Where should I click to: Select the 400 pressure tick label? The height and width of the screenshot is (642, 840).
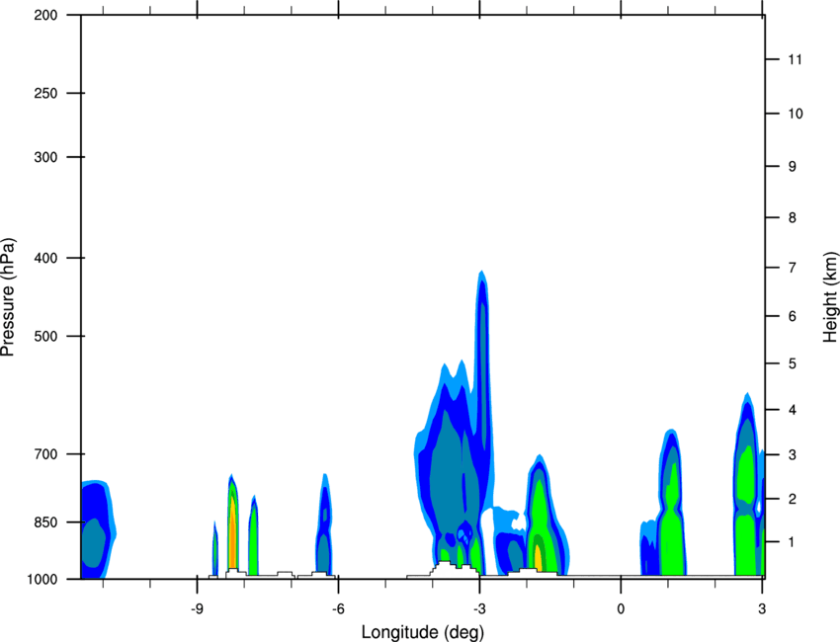45,258
